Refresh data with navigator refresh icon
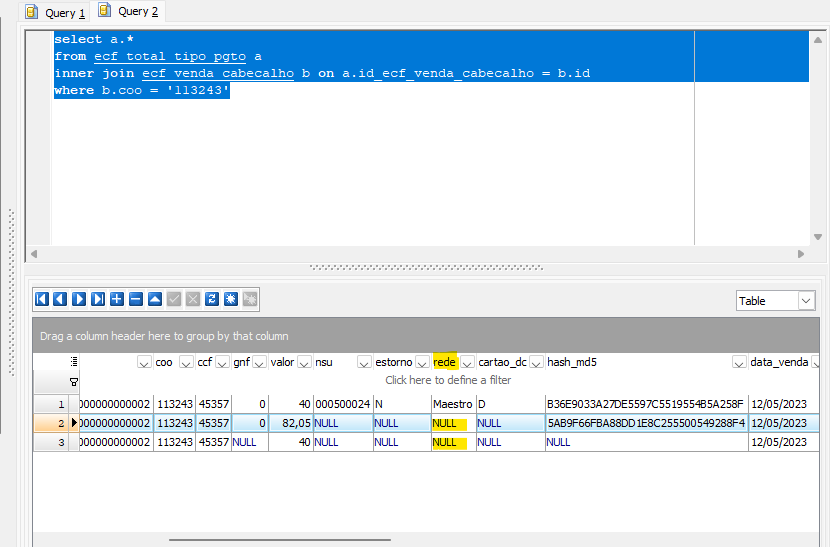Viewport: 830px width, 547px height. click(x=211, y=299)
